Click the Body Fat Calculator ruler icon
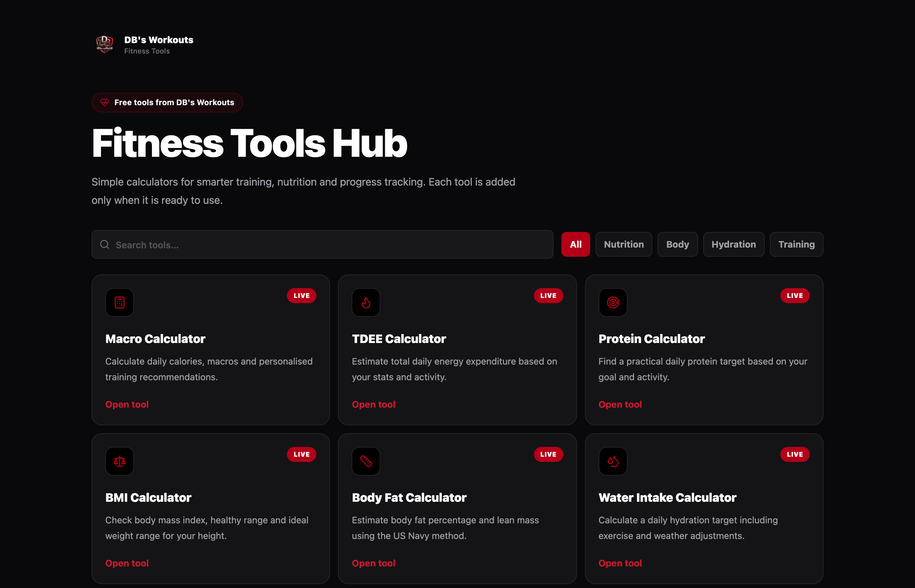The width and height of the screenshot is (915, 588). pyautogui.click(x=366, y=461)
